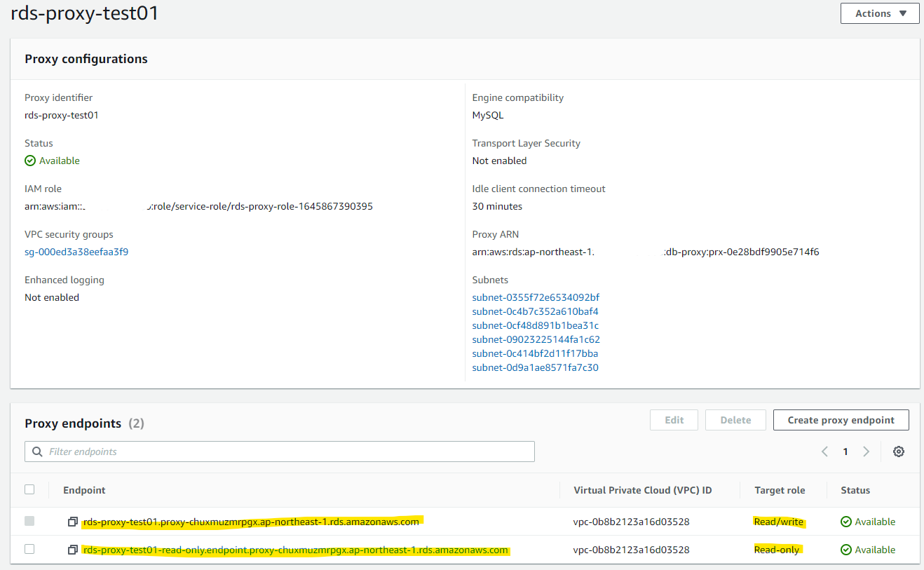Select all proxy endpoints via header checkbox
Image resolution: width=924 pixels, height=570 pixels.
(x=29, y=489)
